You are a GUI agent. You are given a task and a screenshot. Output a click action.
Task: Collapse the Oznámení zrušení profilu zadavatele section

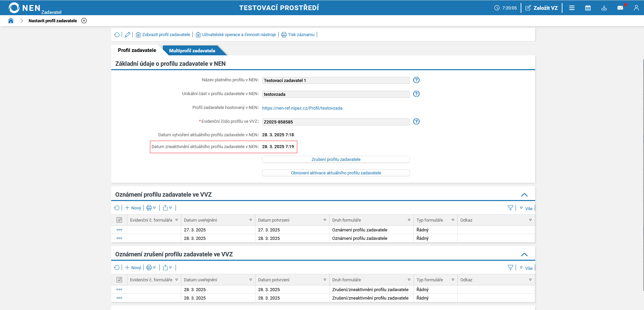[x=524, y=255]
